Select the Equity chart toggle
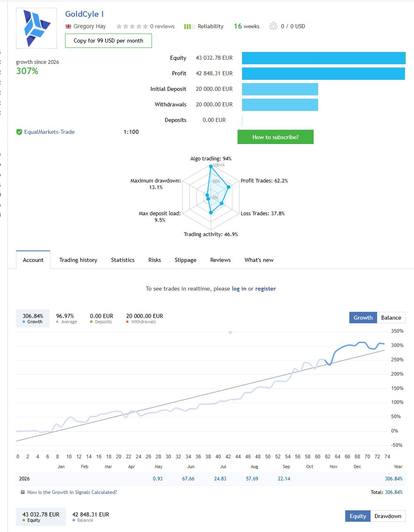414x532 pixels. click(358, 516)
